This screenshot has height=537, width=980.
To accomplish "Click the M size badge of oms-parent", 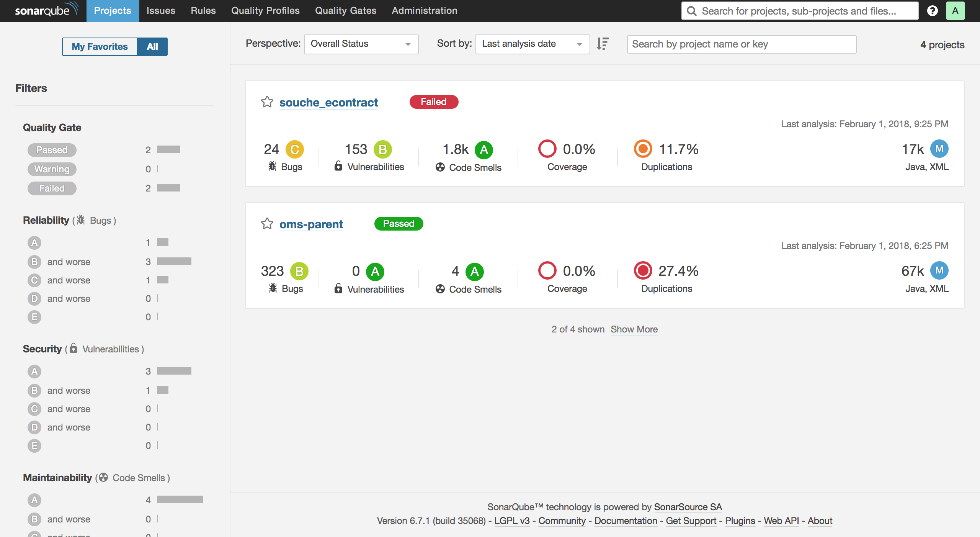I will (939, 270).
